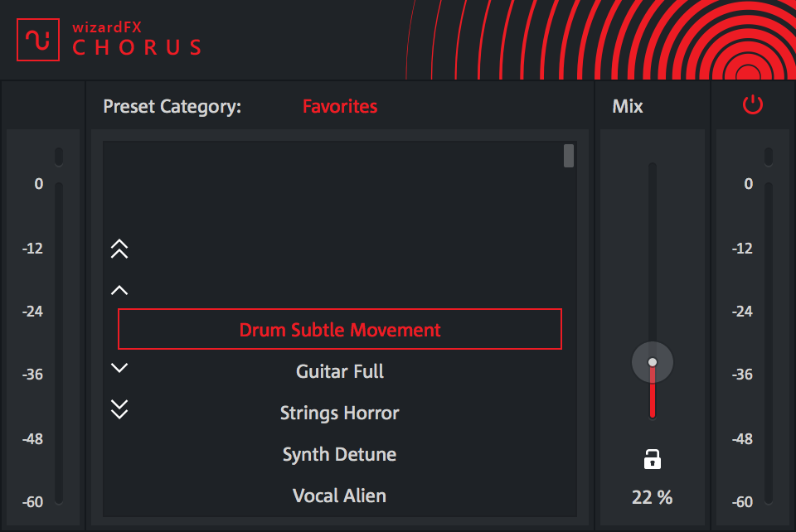Viewport: 796px width, 532px height.
Task: Select the Drum Subtle Movement preset
Action: coord(340,330)
